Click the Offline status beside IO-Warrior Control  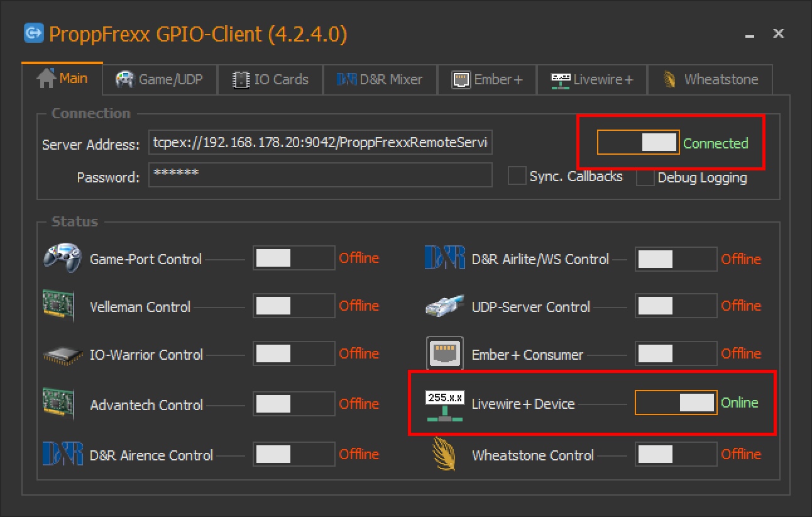point(359,353)
